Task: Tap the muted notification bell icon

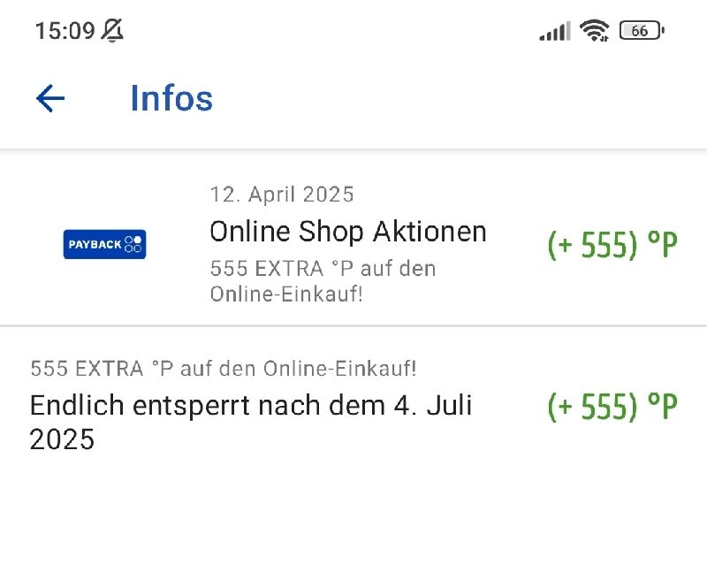Action: pos(112,31)
